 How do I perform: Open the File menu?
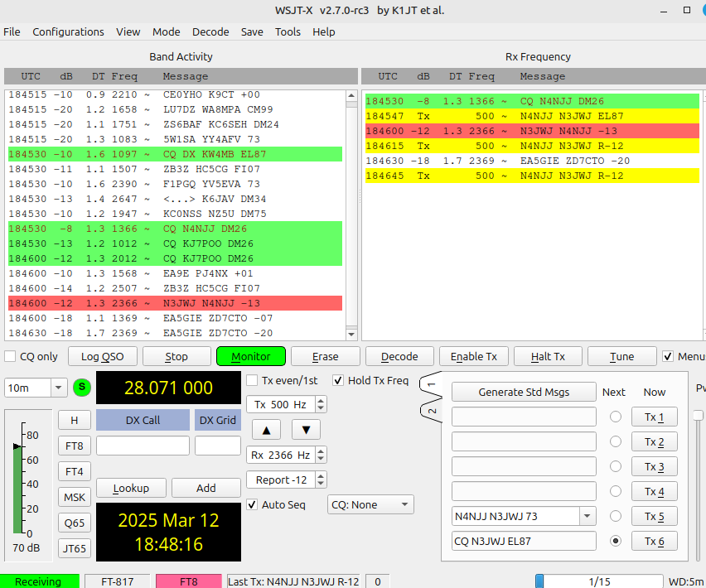click(x=12, y=32)
